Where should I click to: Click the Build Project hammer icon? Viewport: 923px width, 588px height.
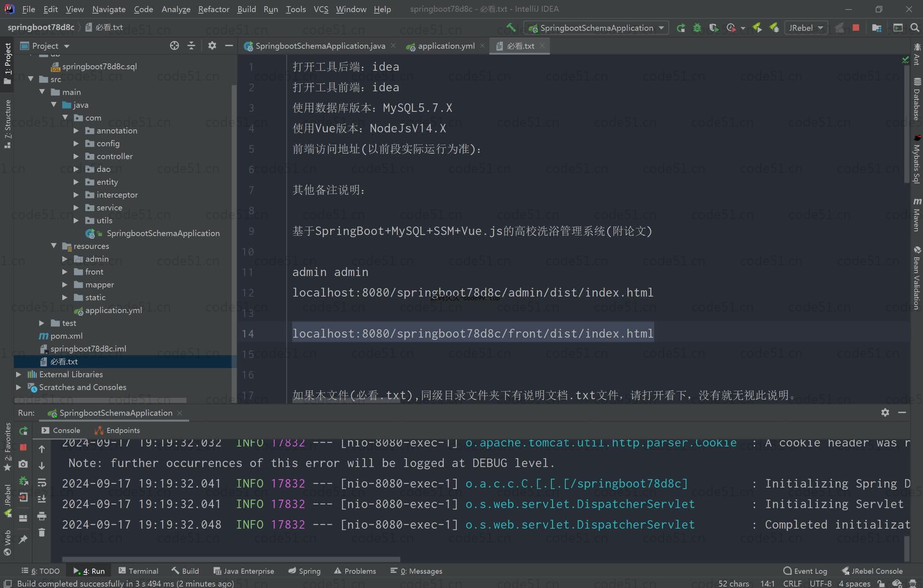[x=511, y=27]
